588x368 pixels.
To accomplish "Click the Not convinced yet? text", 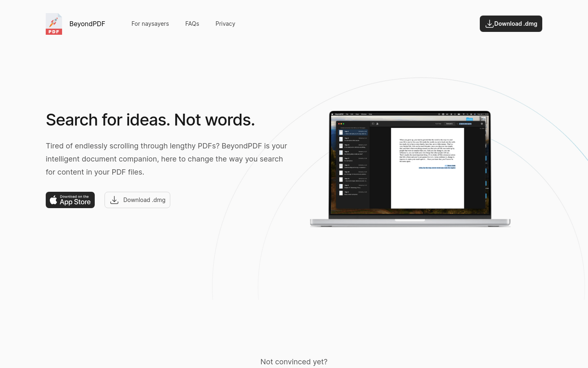I will (x=294, y=362).
